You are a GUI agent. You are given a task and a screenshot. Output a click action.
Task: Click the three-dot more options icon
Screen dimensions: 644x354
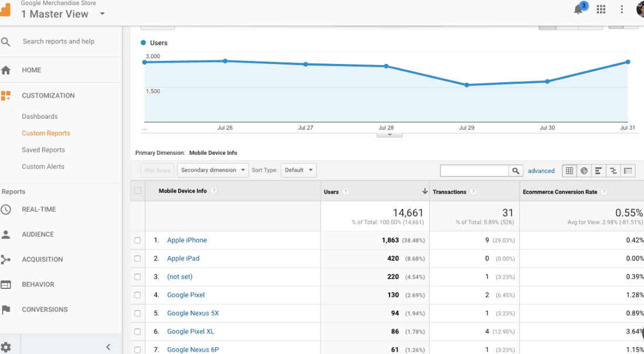point(622,9)
